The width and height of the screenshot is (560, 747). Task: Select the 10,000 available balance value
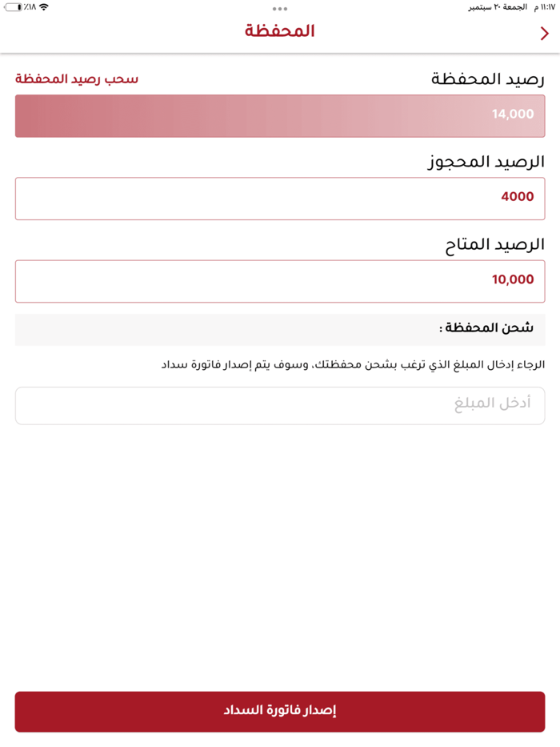point(514,280)
